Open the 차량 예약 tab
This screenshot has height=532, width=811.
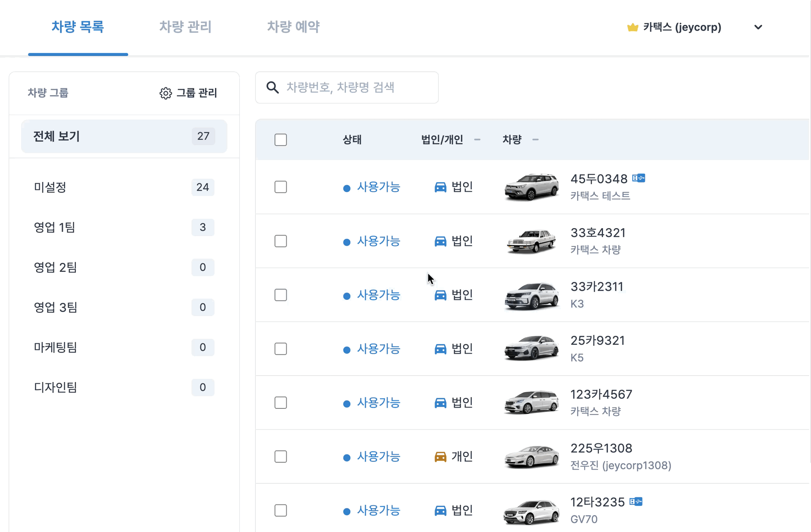(293, 27)
